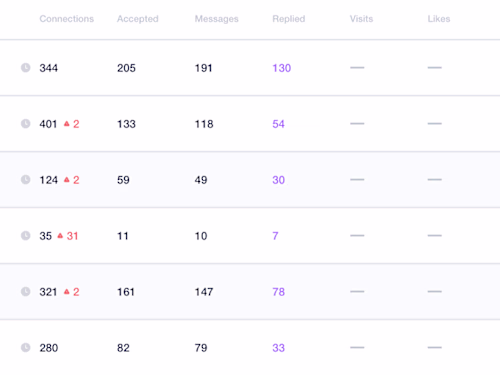Select the 133 accepted value
The height and width of the screenshot is (375, 500).
pos(126,124)
